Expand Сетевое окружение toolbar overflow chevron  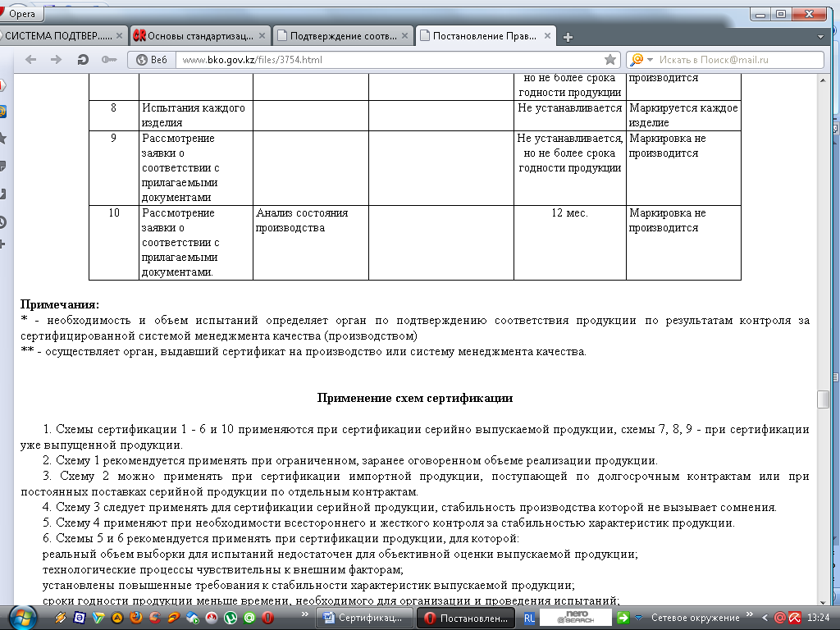click(x=750, y=614)
